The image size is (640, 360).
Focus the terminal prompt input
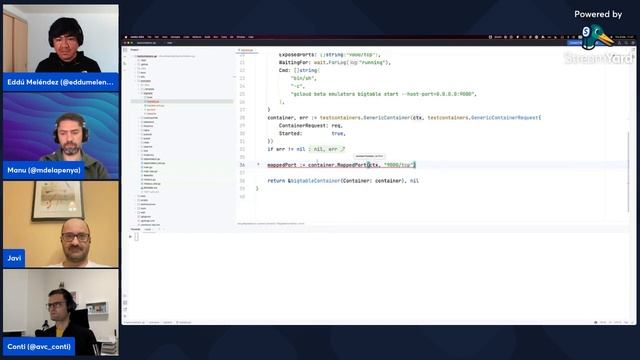click(136, 236)
